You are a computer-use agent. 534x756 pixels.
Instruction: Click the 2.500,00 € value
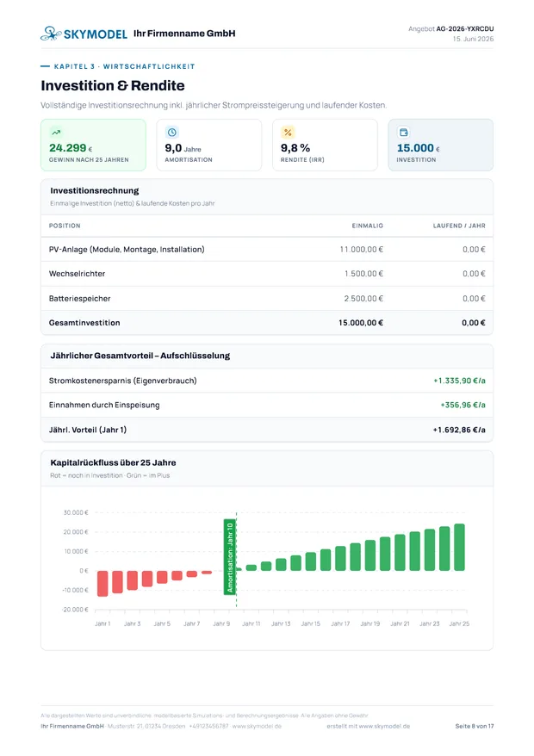363,299
